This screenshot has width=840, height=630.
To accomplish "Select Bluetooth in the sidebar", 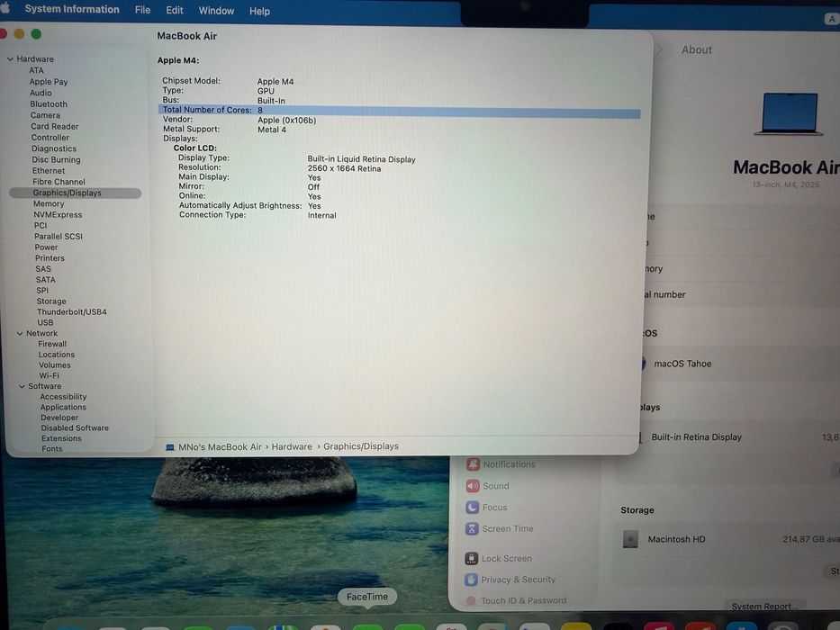I will click(49, 103).
